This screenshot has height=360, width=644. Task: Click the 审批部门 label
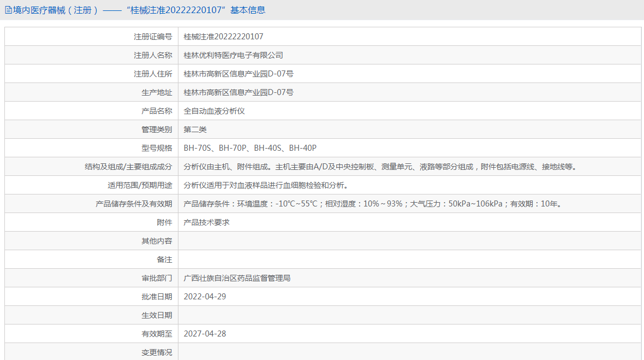157,278
